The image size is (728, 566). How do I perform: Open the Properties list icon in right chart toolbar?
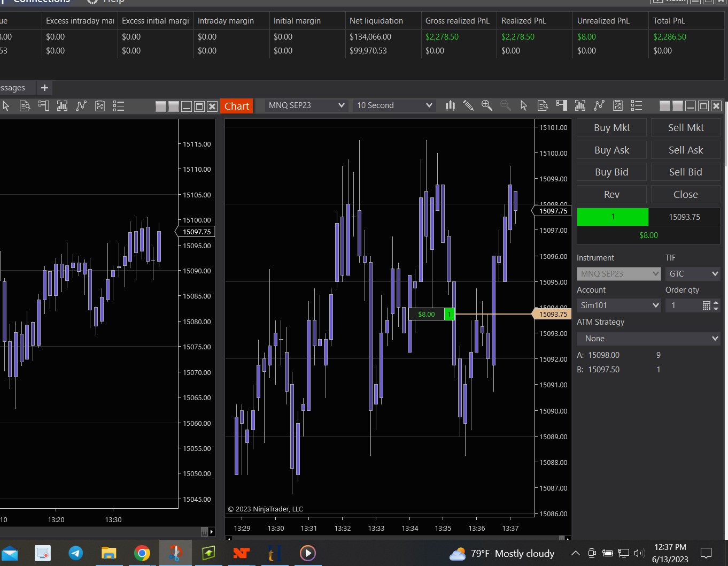point(636,105)
